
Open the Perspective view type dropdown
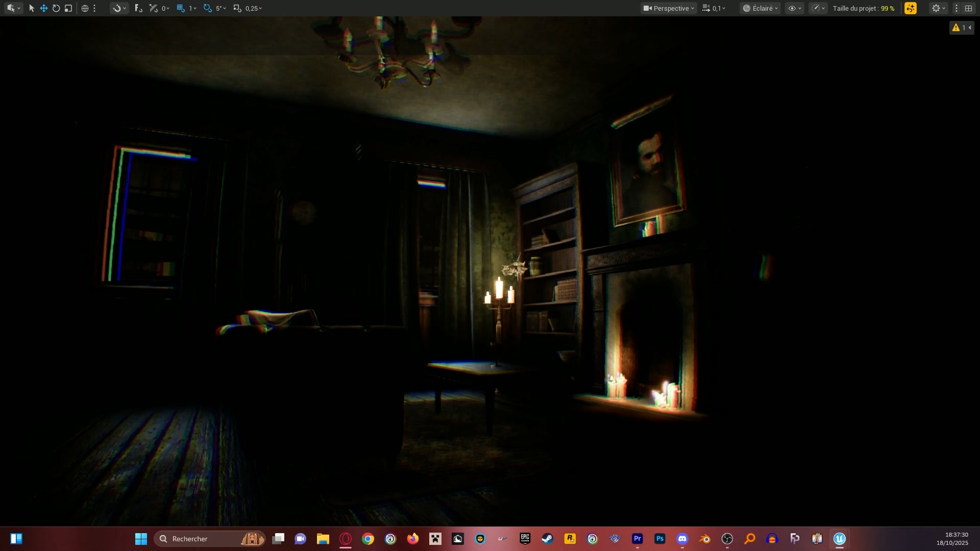pyautogui.click(x=669, y=8)
